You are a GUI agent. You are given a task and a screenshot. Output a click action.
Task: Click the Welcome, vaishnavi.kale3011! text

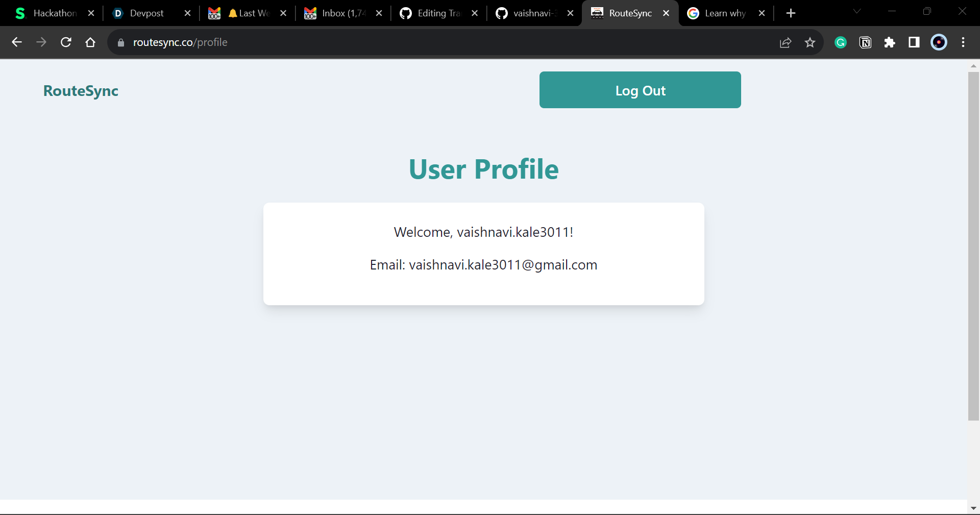point(484,232)
